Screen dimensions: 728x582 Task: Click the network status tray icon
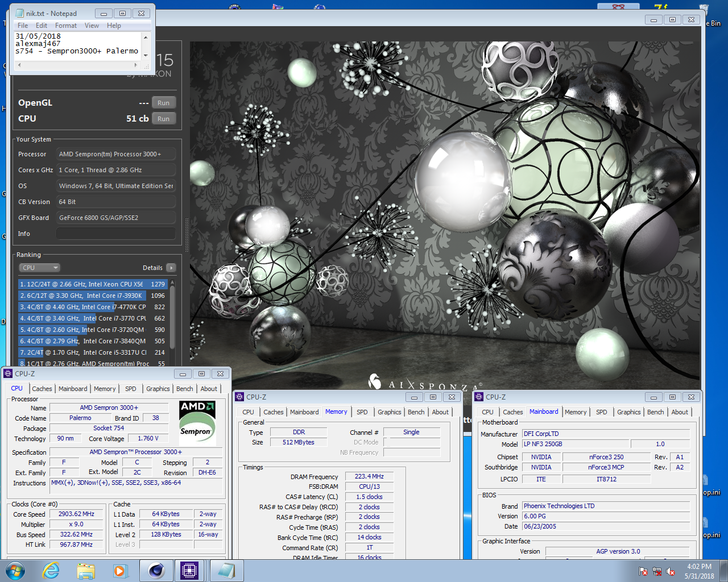point(657,571)
